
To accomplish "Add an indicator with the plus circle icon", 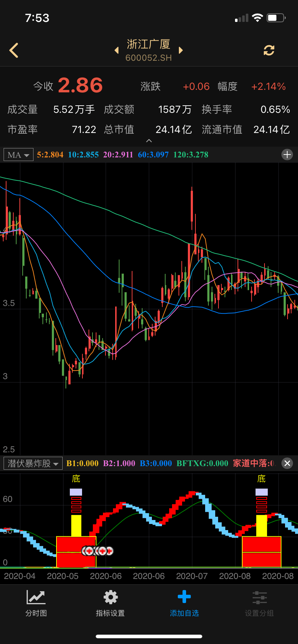I will coord(287,155).
